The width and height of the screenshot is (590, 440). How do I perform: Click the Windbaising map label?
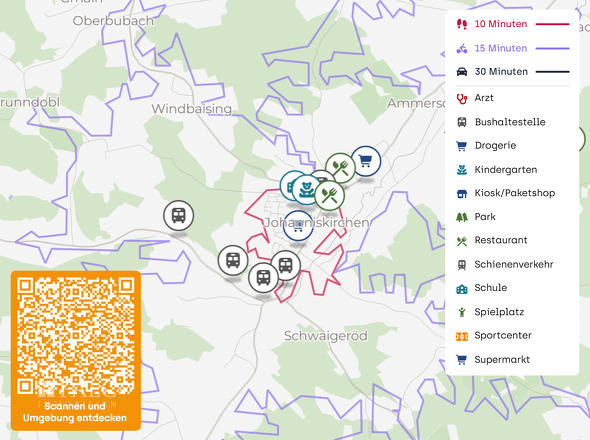point(192,109)
